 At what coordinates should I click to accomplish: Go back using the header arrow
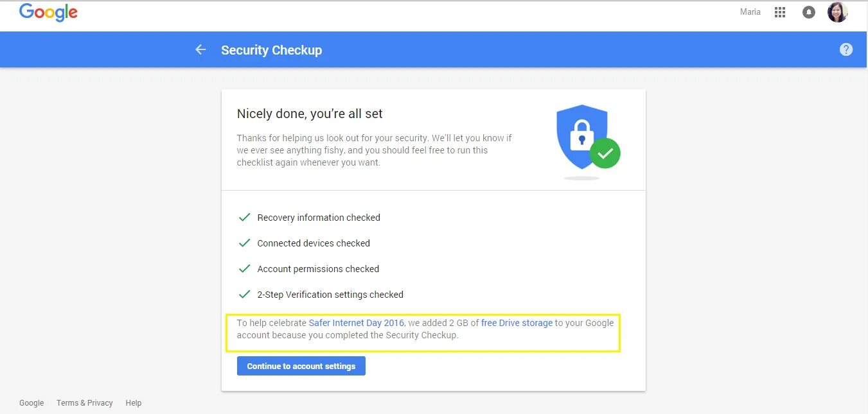tap(200, 49)
